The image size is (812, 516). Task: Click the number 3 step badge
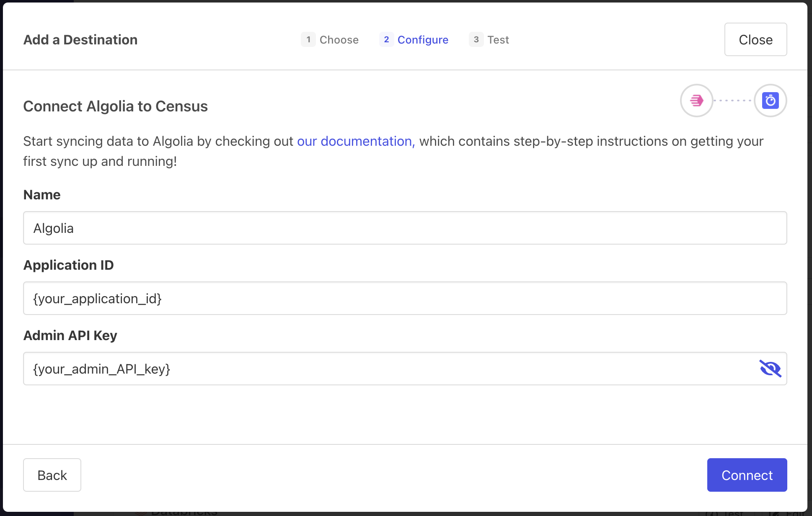[x=476, y=39]
